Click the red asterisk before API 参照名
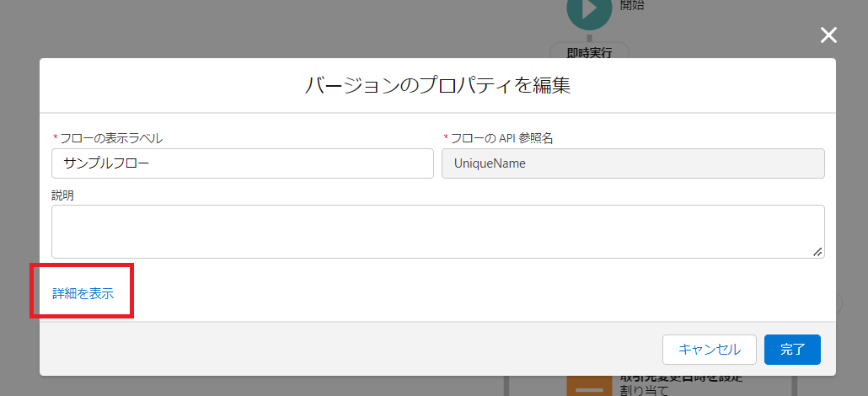868x396 pixels. (x=446, y=137)
